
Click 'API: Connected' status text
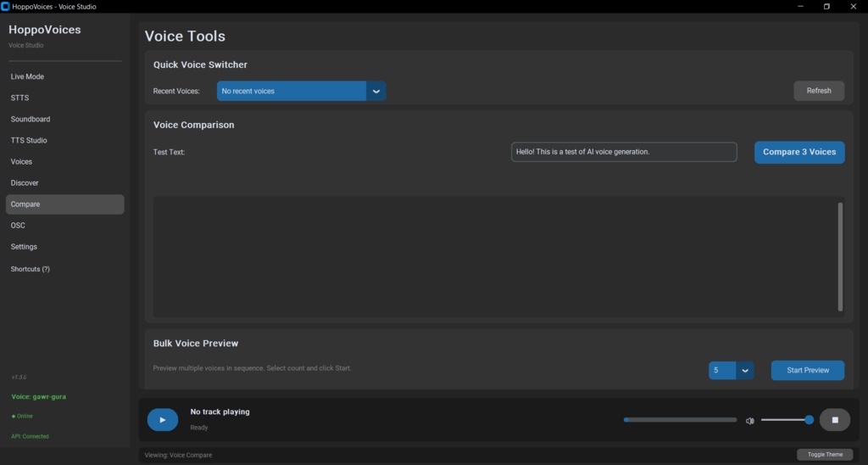[x=30, y=437]
